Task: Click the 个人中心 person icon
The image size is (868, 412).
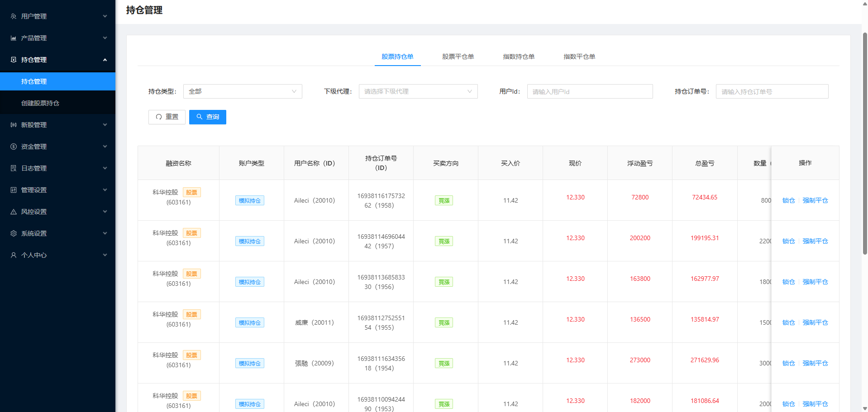Action: [x=14, y=255]
